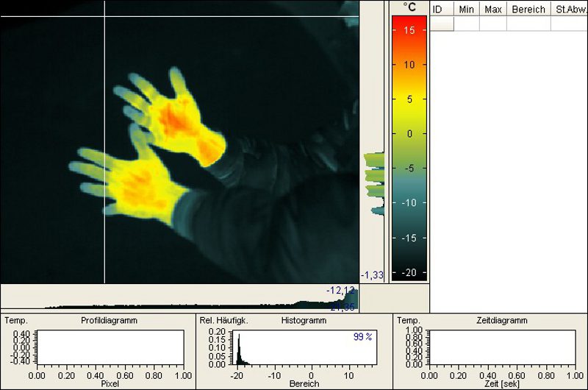Click the red top of temperature color scale
This screenshot has height=390, width=588.
[x=409, y=26]
